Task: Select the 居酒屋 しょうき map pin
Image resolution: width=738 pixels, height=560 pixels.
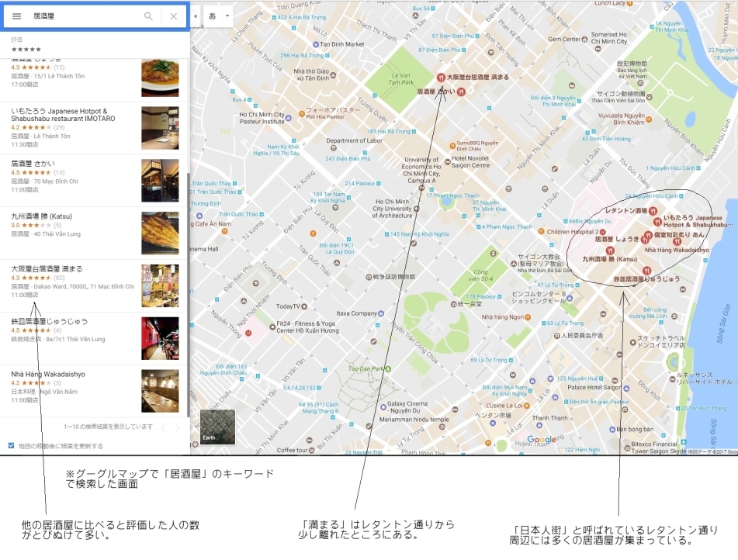Action: coord(645,240)
